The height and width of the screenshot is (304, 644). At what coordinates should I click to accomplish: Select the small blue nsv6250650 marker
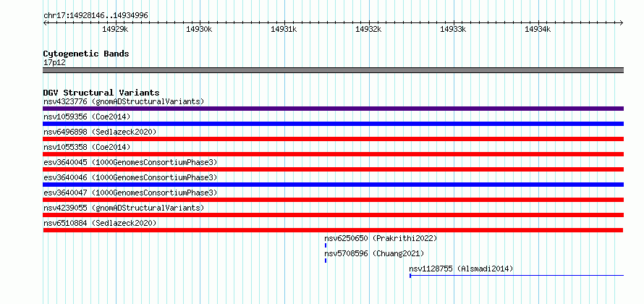(326, 245)
